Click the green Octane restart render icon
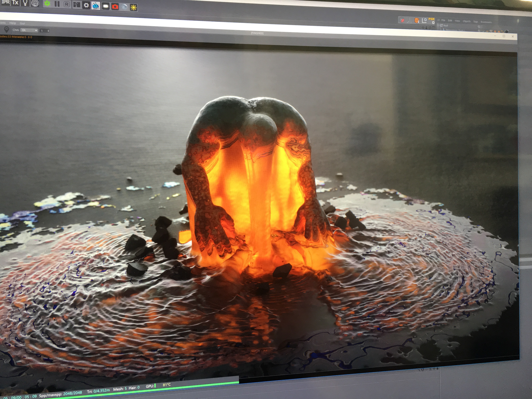This screenshot has height=399, width=532. click(x=47, y=4)
